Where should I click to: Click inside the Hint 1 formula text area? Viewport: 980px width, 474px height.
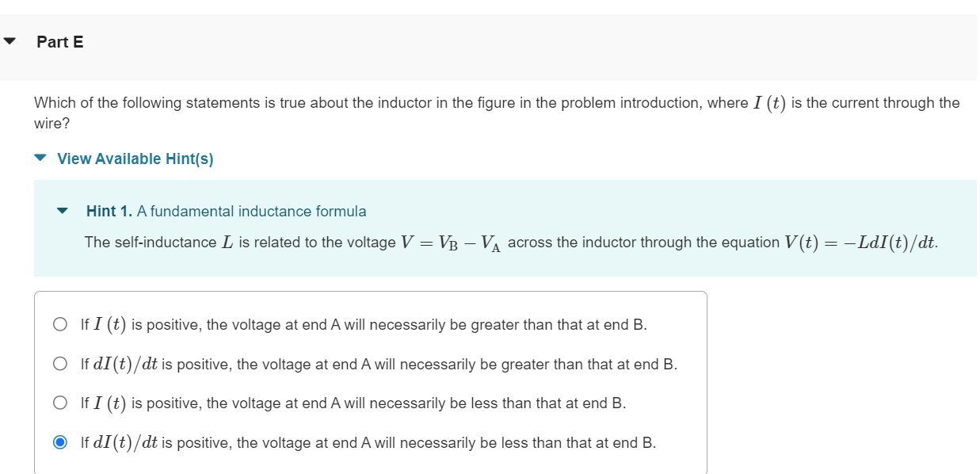[511, 243]
